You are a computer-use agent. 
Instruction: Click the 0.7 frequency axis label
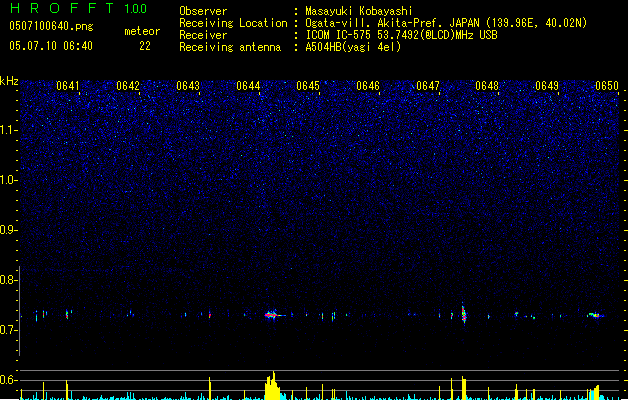(8, 330)
